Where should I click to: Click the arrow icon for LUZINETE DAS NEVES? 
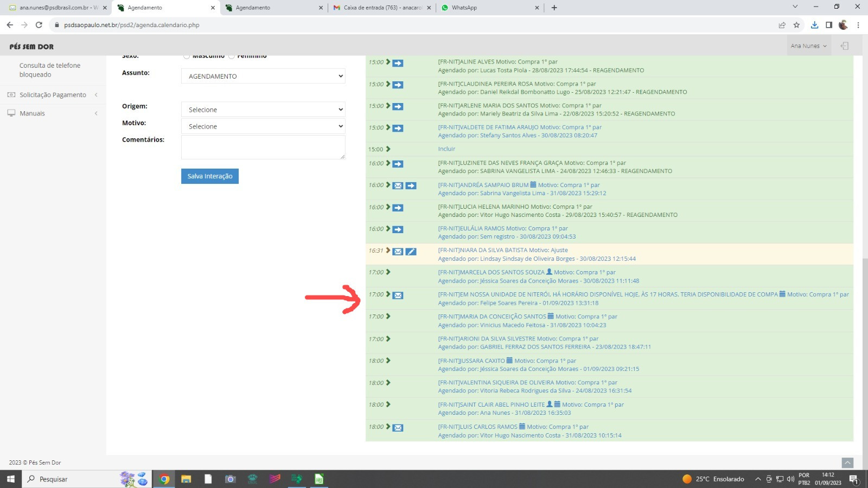point(398,164)
